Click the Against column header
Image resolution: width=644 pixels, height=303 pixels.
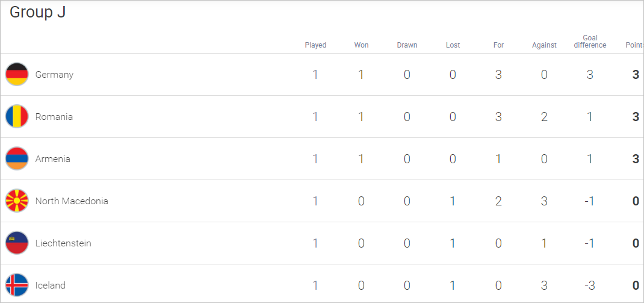(x=544, y=45)
